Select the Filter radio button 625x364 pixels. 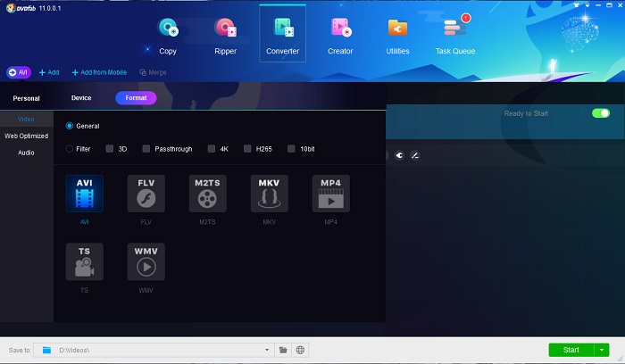click(70, 149)
